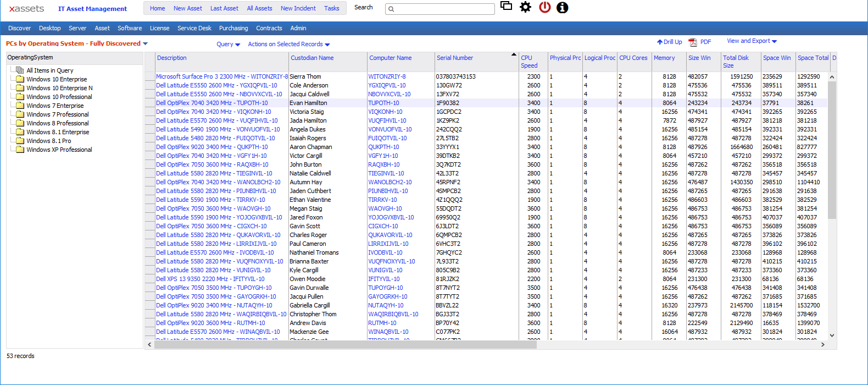Click the Serial Number sort arrow
The width and height of the screenshot is (868, 385).
tap(514, 54)
